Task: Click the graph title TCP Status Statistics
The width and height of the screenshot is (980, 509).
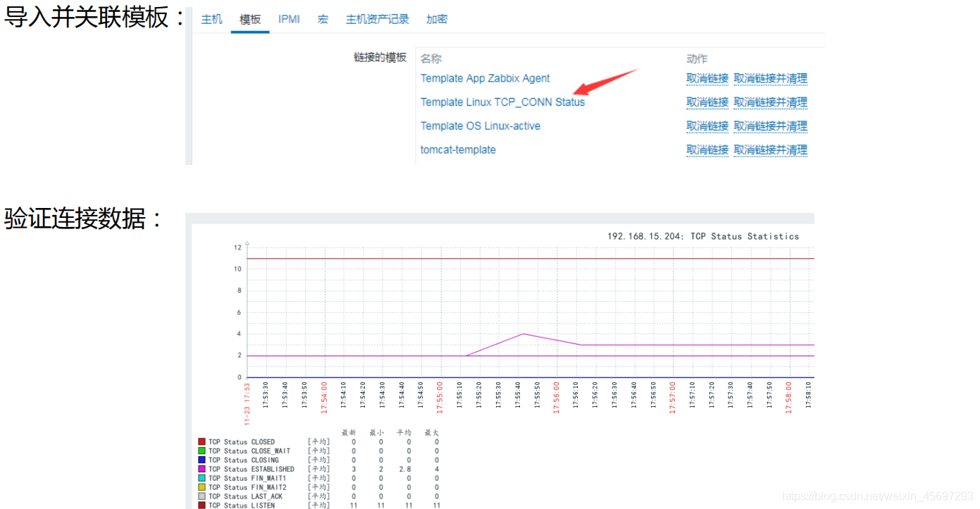Action: click(x=745, y=237)
